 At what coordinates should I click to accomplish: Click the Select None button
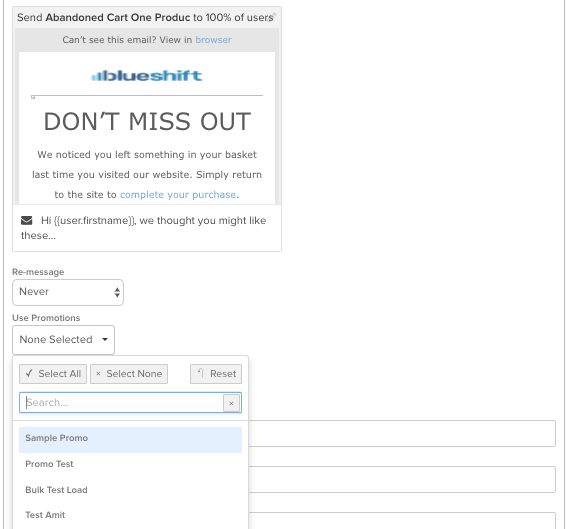click(129, 374)
